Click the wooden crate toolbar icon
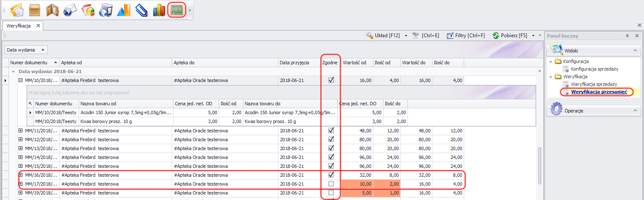The height and width of the screenshot is (200, 644). tap(35, 10)
